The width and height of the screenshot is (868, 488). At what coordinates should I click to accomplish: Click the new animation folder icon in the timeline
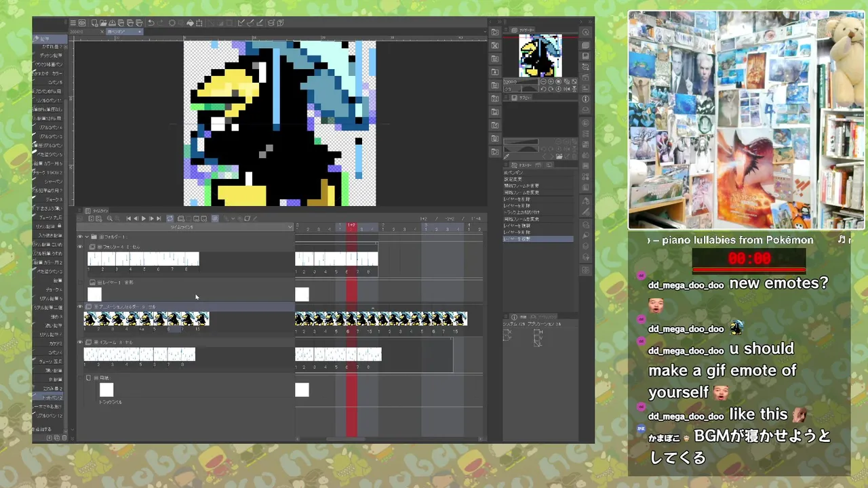(180, 218)
